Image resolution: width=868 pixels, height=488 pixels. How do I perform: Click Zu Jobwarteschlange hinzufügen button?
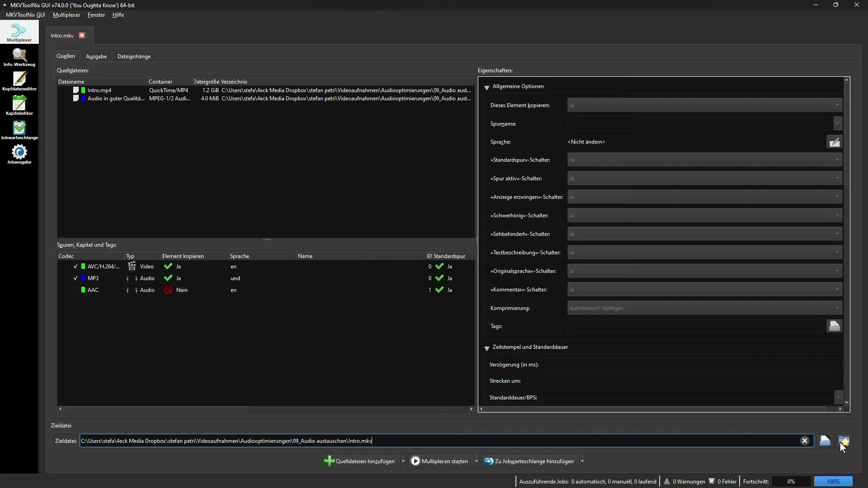[530, 461]
